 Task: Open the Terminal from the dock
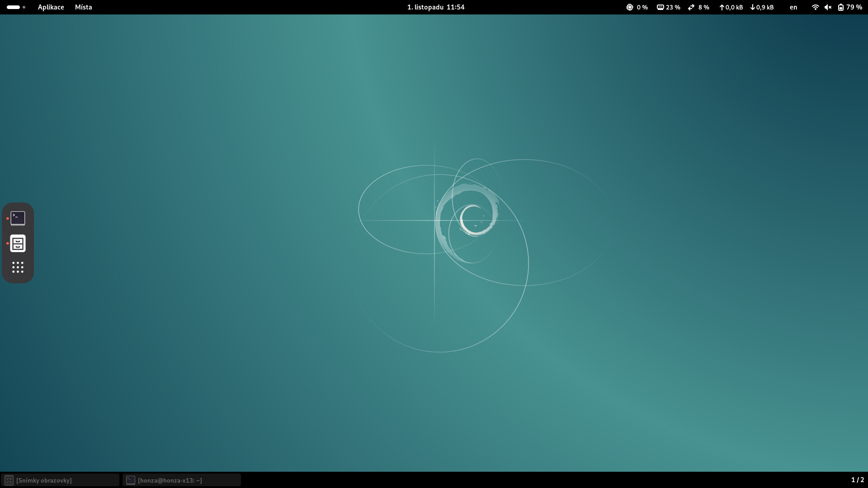point(18,218)
